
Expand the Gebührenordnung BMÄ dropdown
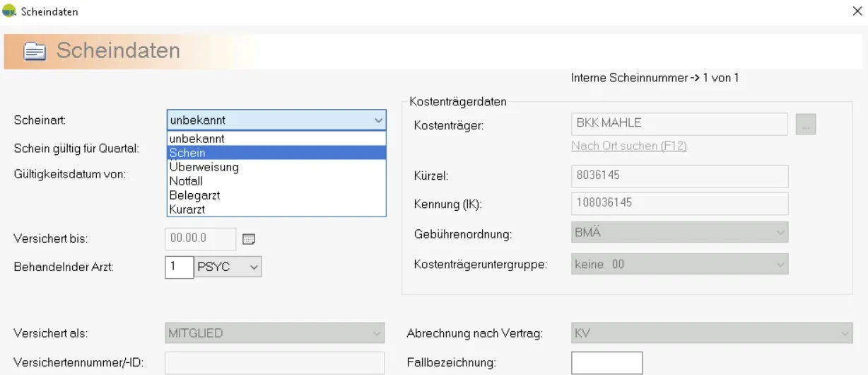point(780,232)
